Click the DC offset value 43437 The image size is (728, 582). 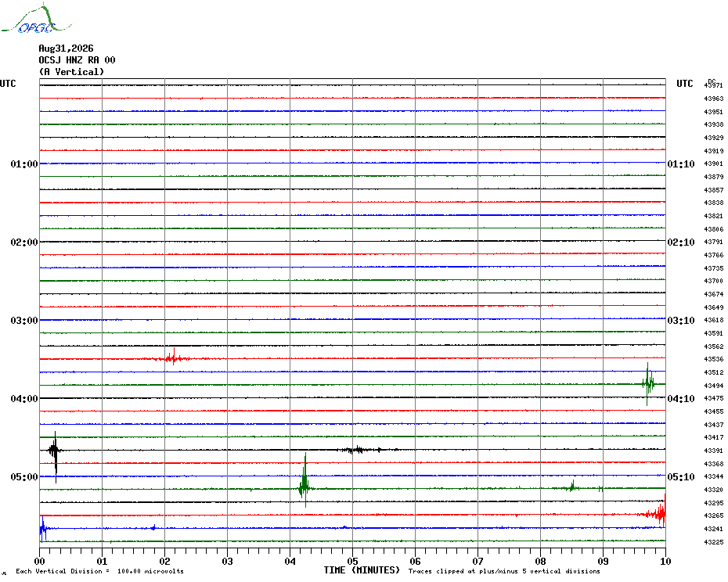(714, 425)
